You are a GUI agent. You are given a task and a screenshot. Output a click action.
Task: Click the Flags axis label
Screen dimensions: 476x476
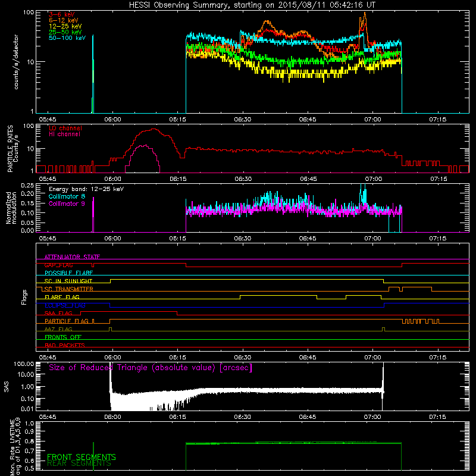(x=24, y=297)
